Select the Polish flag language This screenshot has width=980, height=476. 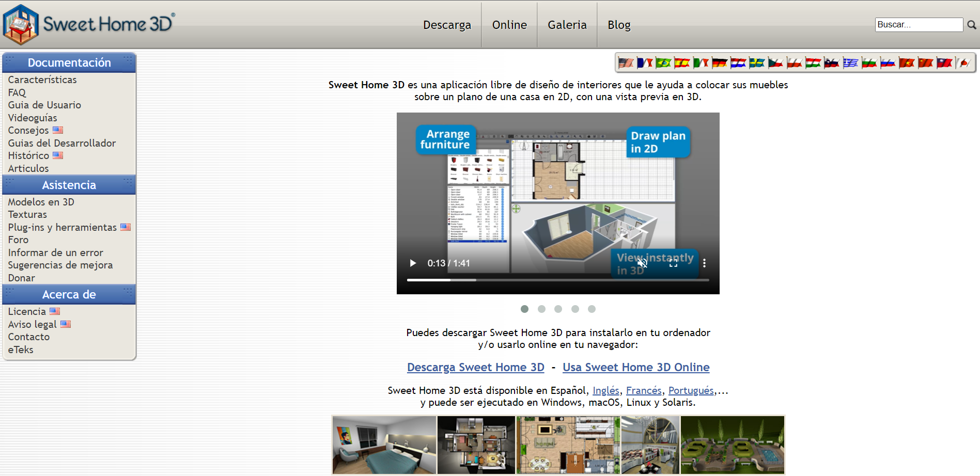tap(794, 63)
